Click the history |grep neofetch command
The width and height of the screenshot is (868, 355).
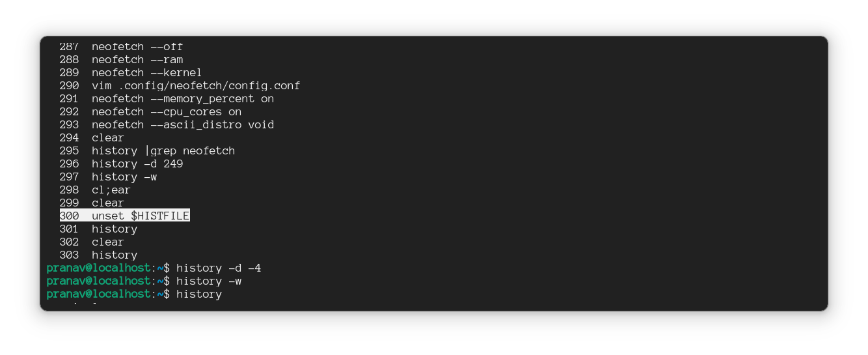pyautogui.click(x=163, y=150)
